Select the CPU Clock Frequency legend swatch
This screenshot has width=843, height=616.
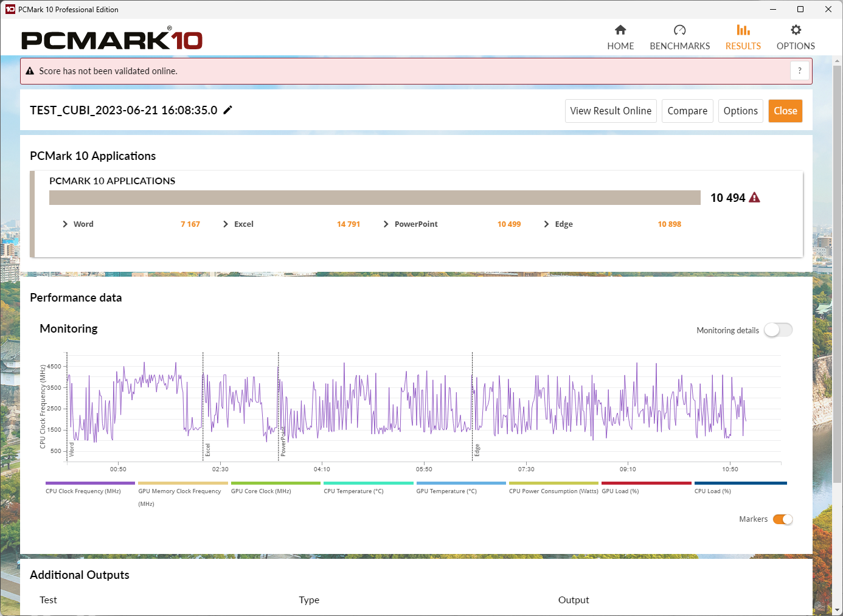[90, 483]
